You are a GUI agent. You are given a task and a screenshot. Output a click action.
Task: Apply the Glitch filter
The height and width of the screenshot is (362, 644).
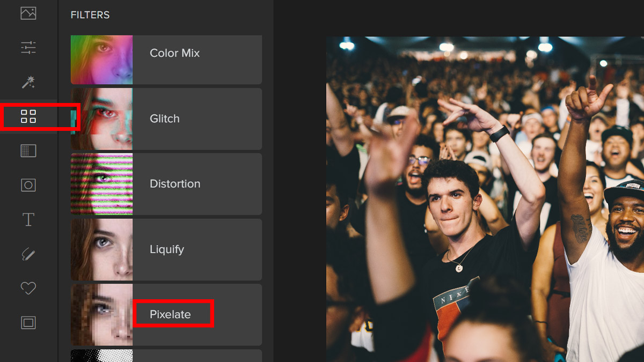coord(165,119)
